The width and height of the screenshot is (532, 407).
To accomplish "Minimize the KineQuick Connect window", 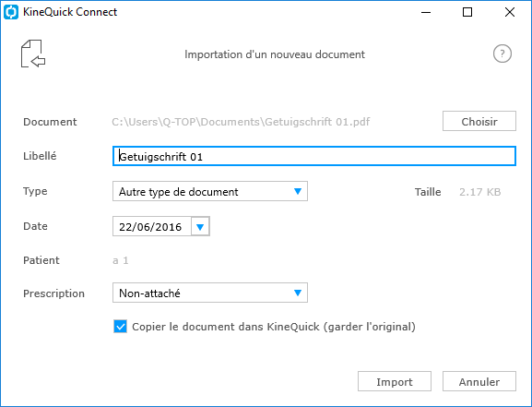I will [x=426, y=12].
